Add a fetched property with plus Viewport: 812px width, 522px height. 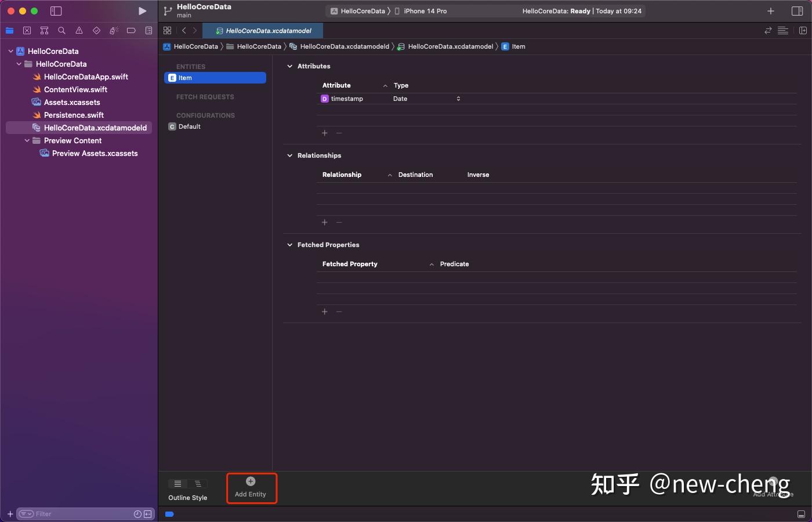[x=325, y=311]
